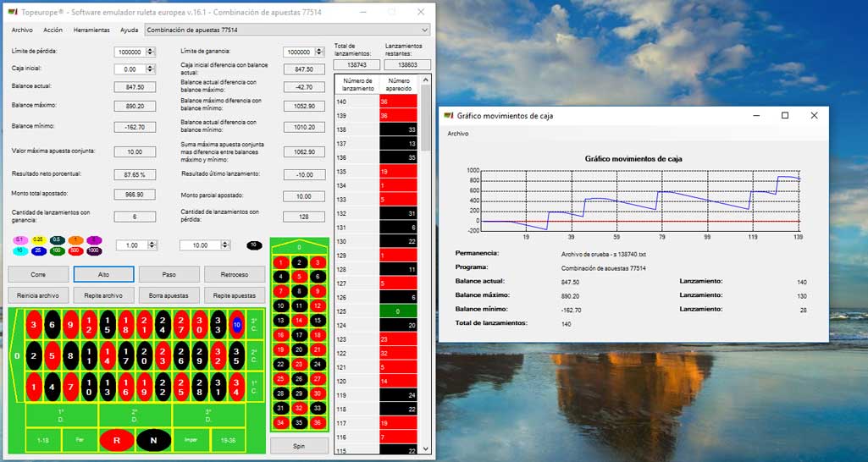Click the Límite de pérdida spinner arrows
Viewport: 868px width, 462px height.
click(x=151, y=52)
